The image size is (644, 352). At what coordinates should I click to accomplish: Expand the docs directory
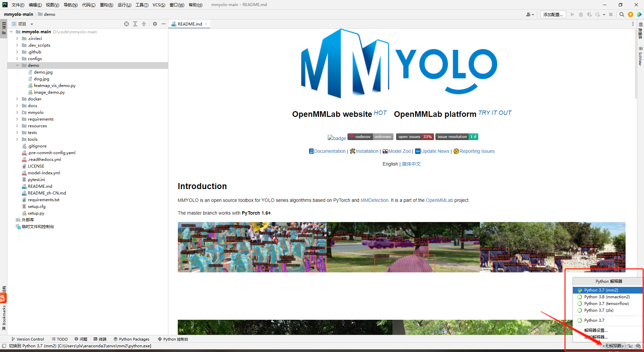[17, 105]
